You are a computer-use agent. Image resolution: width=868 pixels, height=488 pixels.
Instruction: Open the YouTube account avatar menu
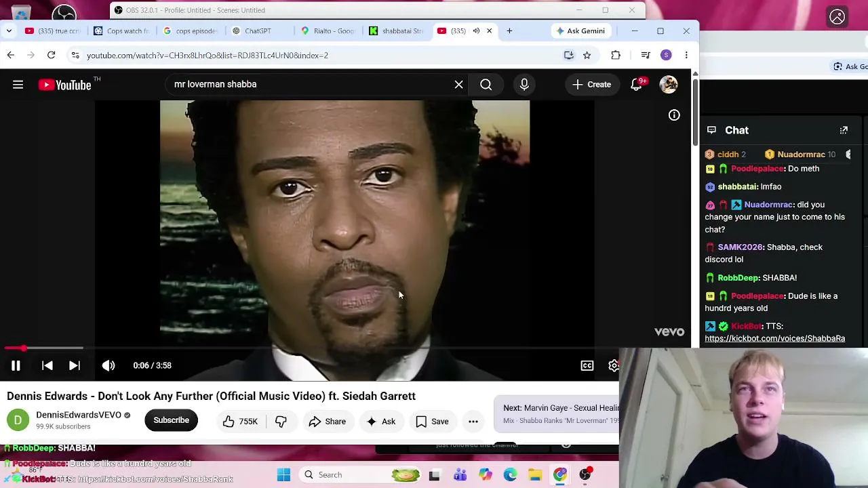[669, 85]
